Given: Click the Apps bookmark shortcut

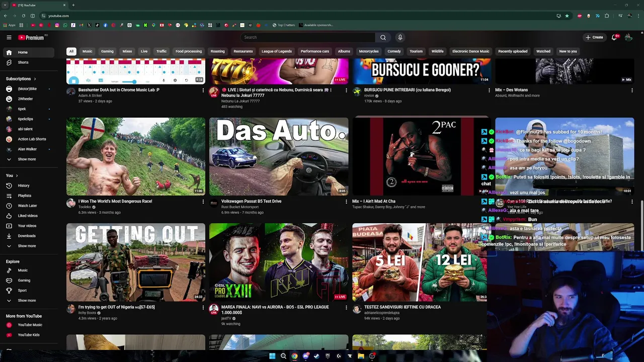Looking at the screenshot, I should point(9,25).
